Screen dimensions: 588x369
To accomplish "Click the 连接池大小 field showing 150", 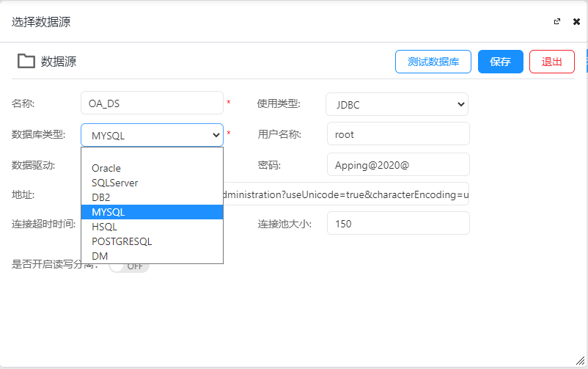I will pos(397,224).
